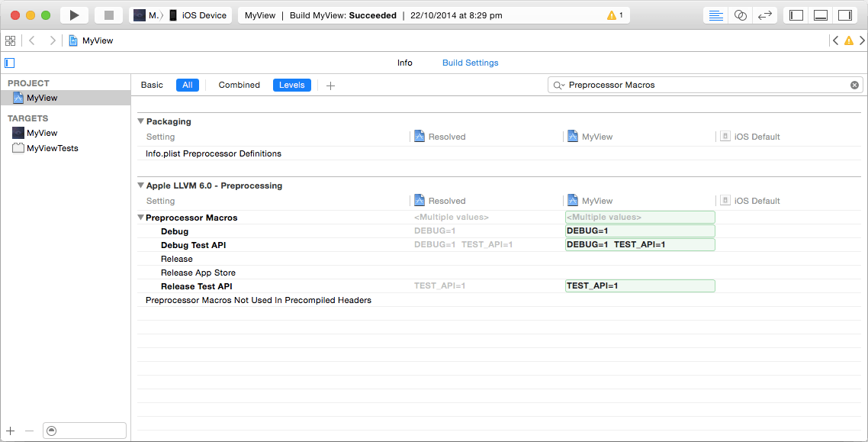Open the search options magnifier menu
Viewport: 868px width, 442px height.
(x=558, y=85)
